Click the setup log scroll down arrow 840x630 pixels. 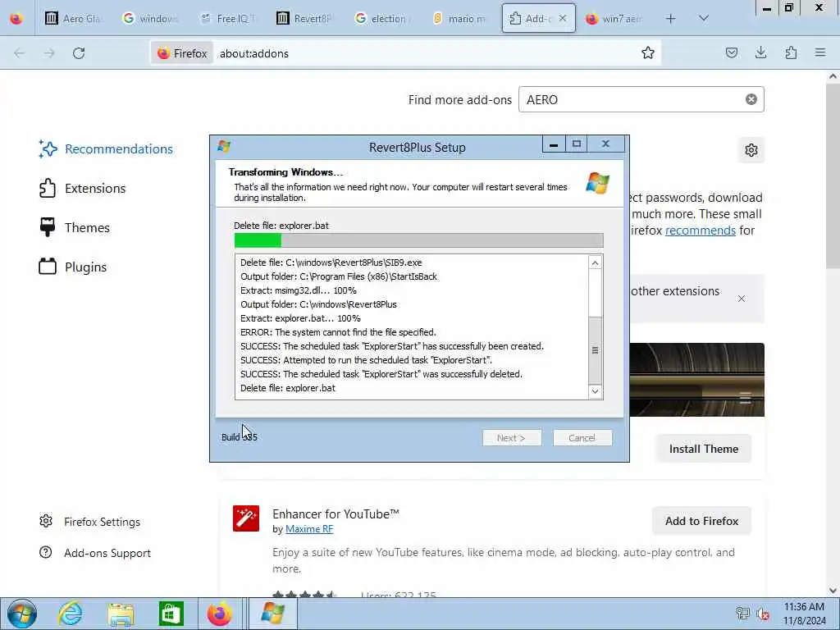point(595,391)
